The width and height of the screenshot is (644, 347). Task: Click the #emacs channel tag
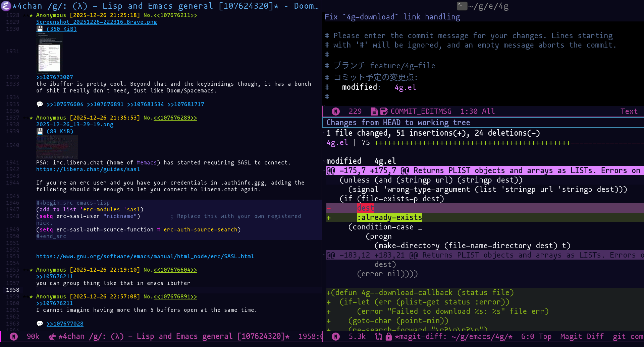pyautogui.click(x=147, y=163)
